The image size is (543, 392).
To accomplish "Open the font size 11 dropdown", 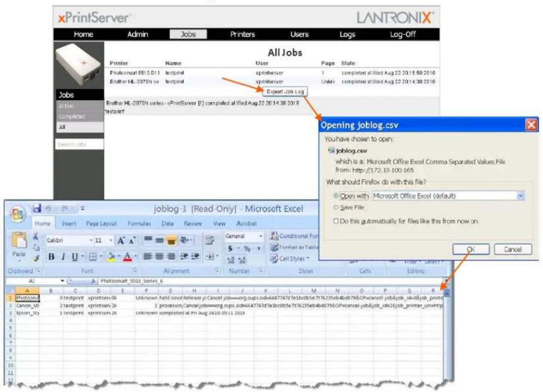I will pyautogui.click(x=111, y=240).
